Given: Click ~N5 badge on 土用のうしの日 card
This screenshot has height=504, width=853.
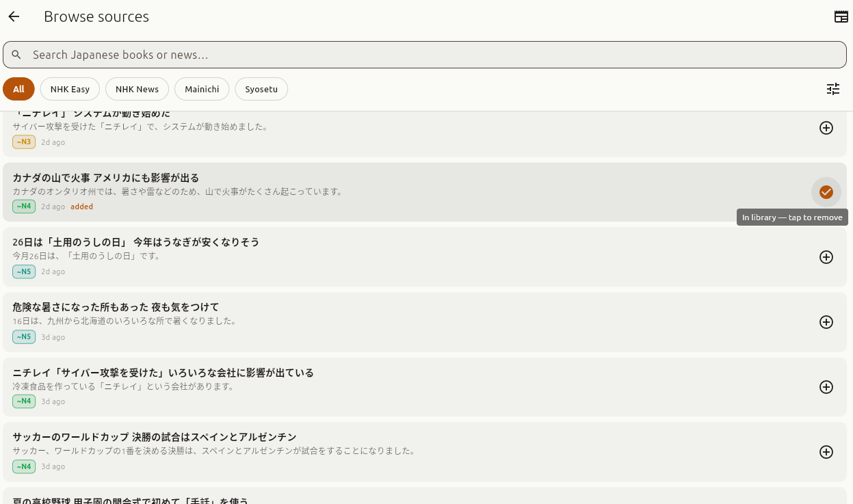Looking at the screenshot, I should (24, 271).
